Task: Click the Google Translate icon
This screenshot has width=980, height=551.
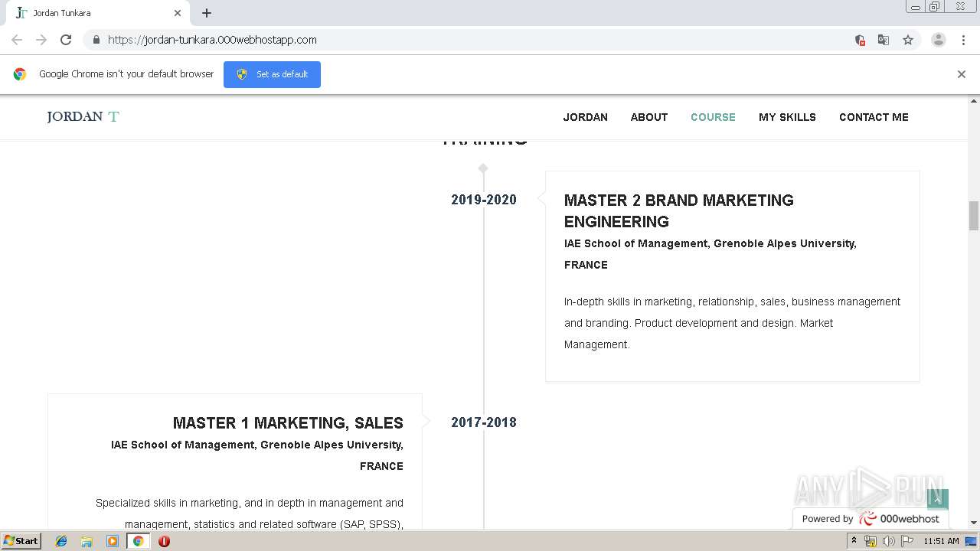Action: [883, 40]
